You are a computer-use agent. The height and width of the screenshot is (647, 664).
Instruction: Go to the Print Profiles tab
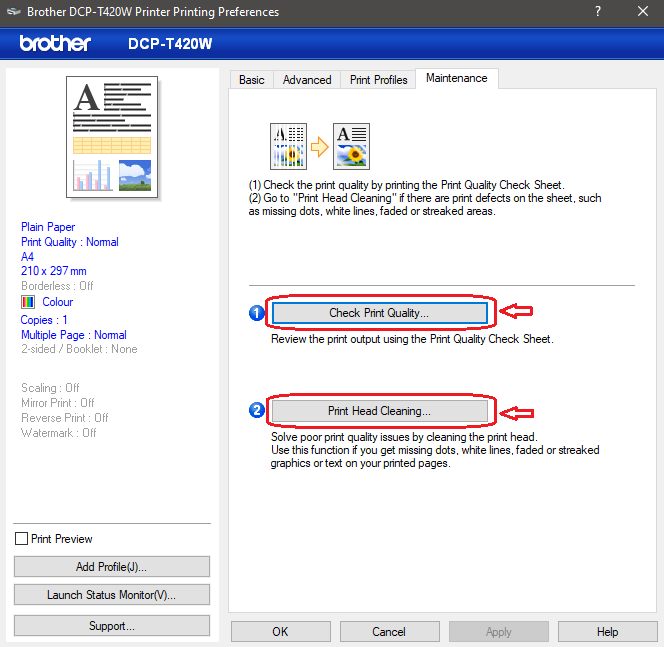point(379,80)
